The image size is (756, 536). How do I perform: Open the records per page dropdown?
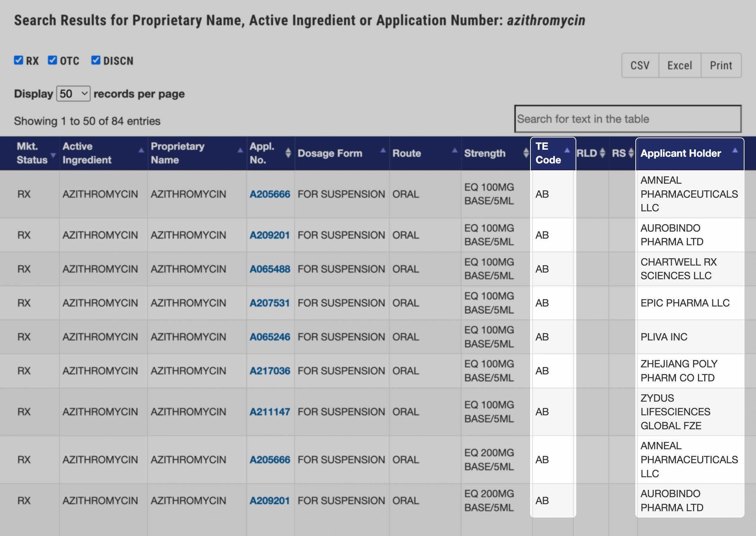pyautogui.click(x=73, y=94)
